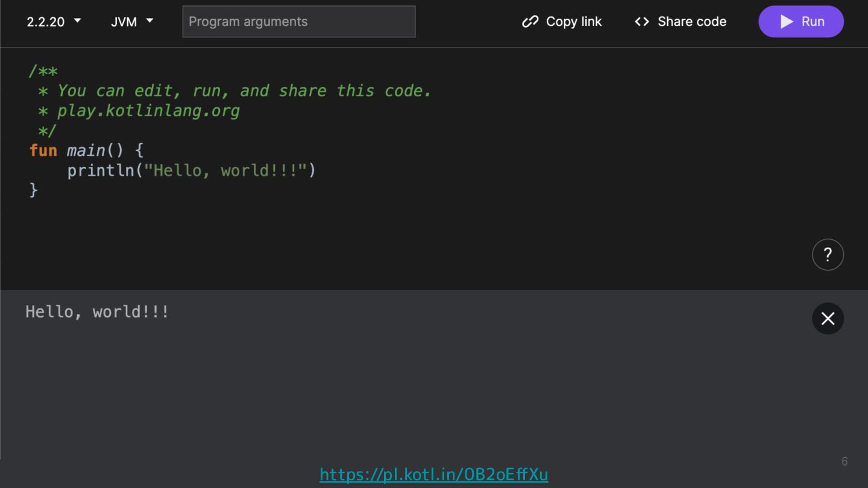Open the JVM target platform dropdown

(132, 22)
